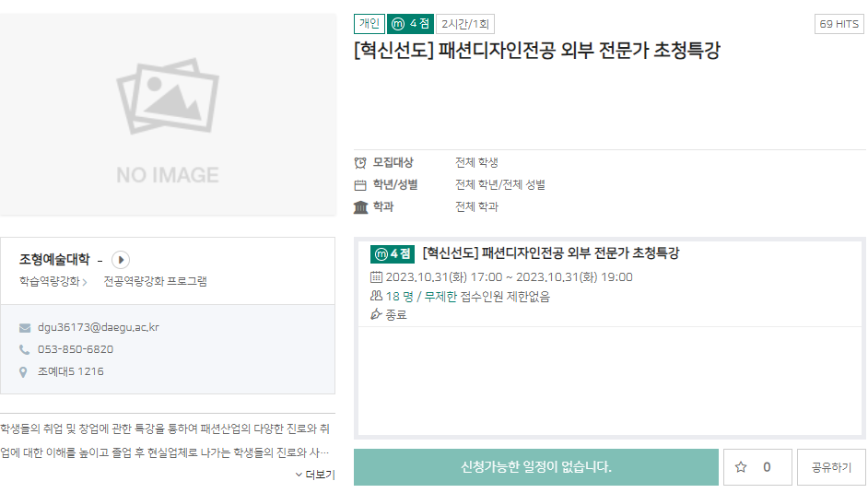Select the 개인 tag badge
This screenshot has height=493, width=868.
[369, 24]
